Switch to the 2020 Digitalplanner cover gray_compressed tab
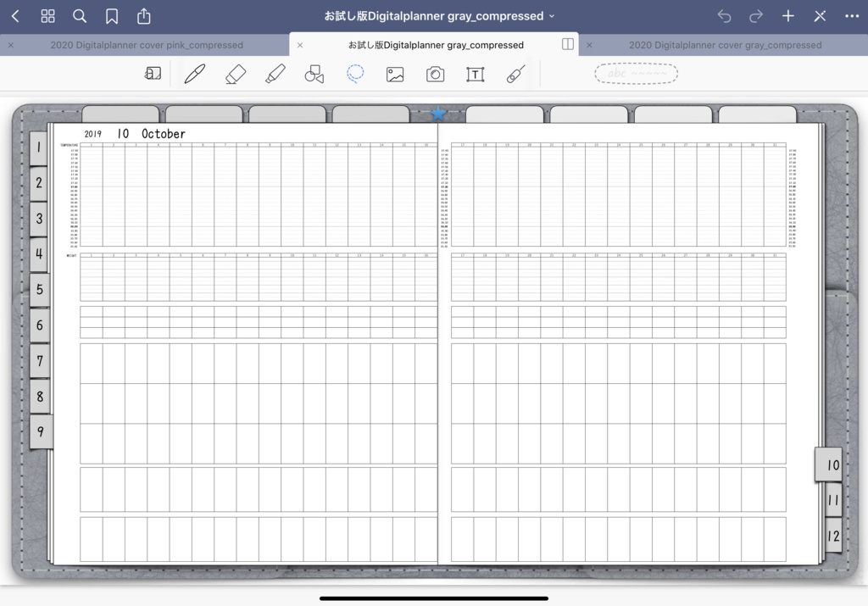Image resolution: width=868 pixels, height=606 pixels. (725, 44)
